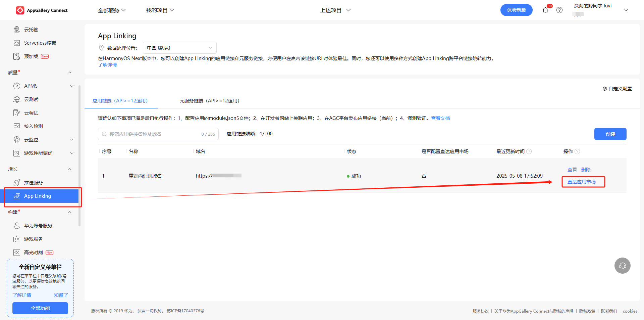Click the Serverless模板 icon
The width and height of the screenshot is (644, 320).
(x=17, y=43)
